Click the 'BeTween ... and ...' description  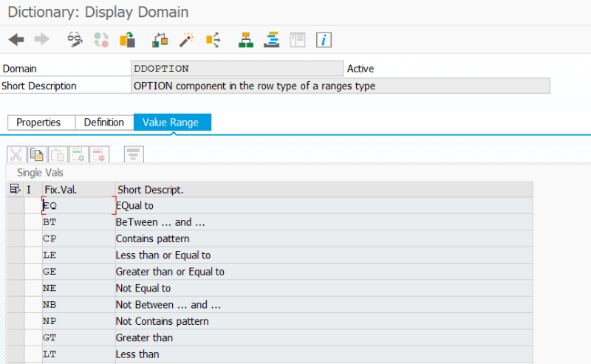pos(324,222)
